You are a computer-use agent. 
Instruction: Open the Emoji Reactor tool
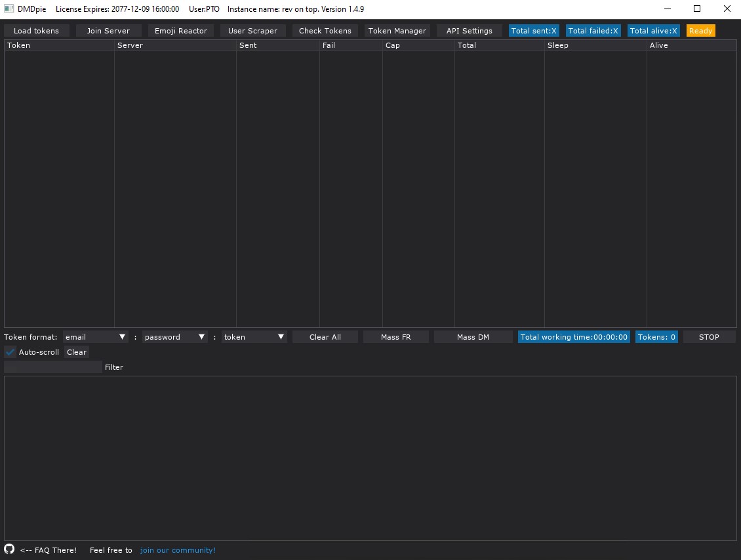point(181,31)
